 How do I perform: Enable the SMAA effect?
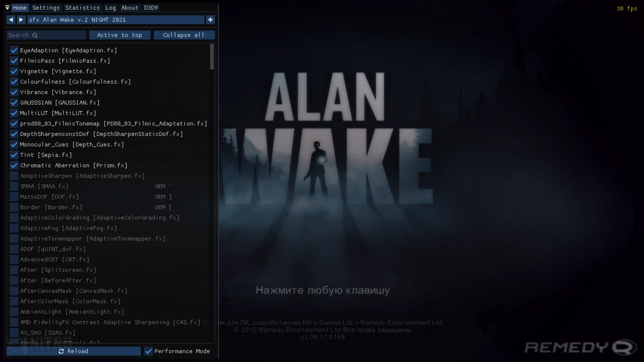pyautogui.click(x=14, y=186)
